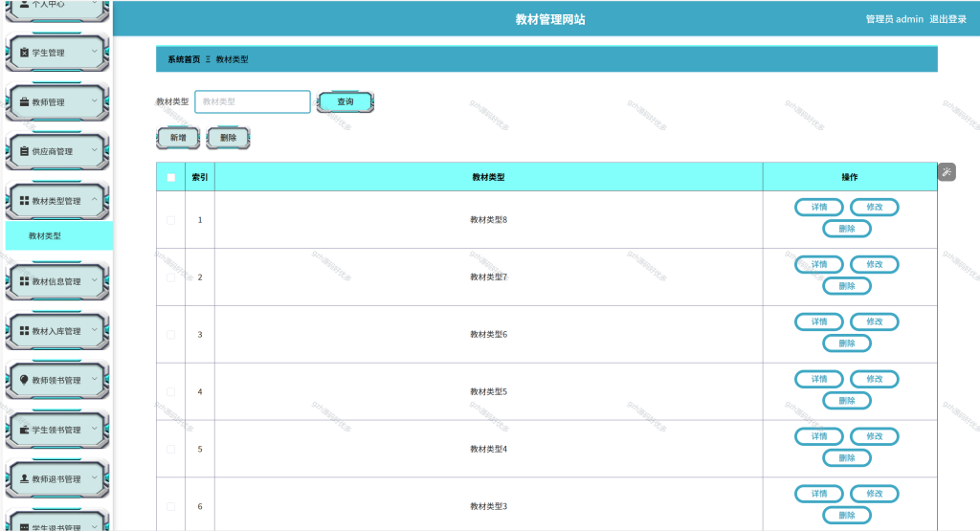
Task: Check the checkbox for row 3 教材类型6
Action: [x=170, y=335]
